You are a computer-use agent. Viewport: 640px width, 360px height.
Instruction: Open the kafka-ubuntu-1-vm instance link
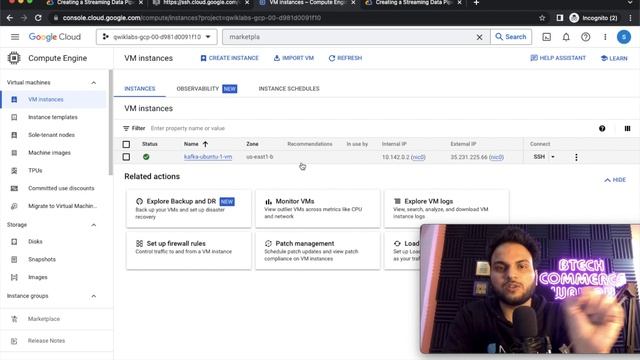pyautogui.click(x=208, y=157)
